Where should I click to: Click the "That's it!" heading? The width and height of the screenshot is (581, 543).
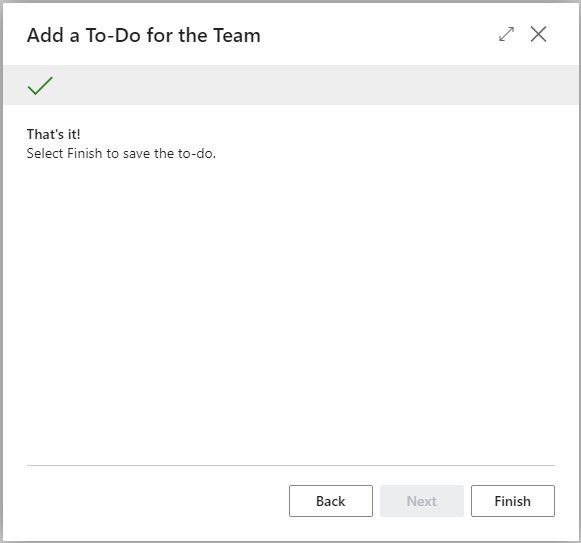coord(53,134)
